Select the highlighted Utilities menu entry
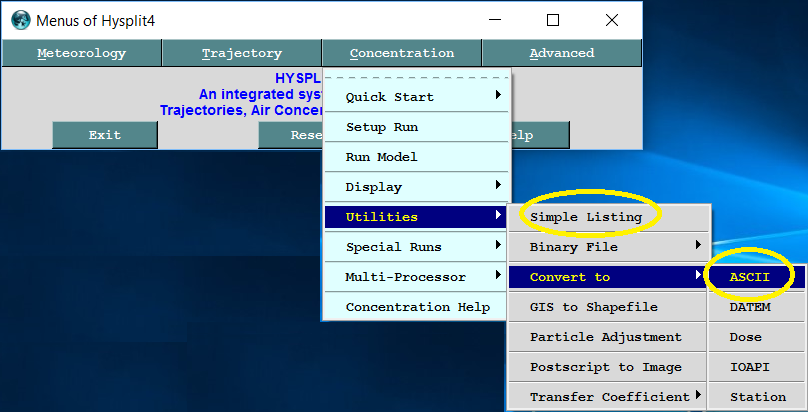808x412 pixels. point(416,217)
